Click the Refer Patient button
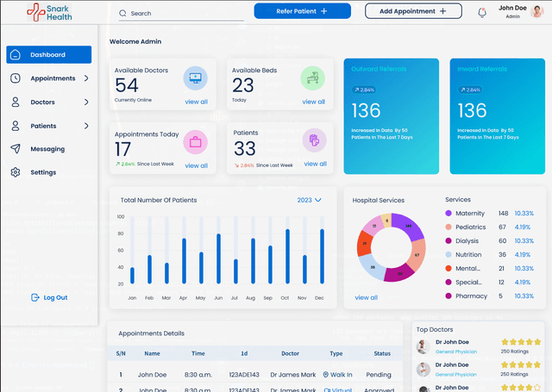Viewport: 552px width, 392px height. pos(303,11)
